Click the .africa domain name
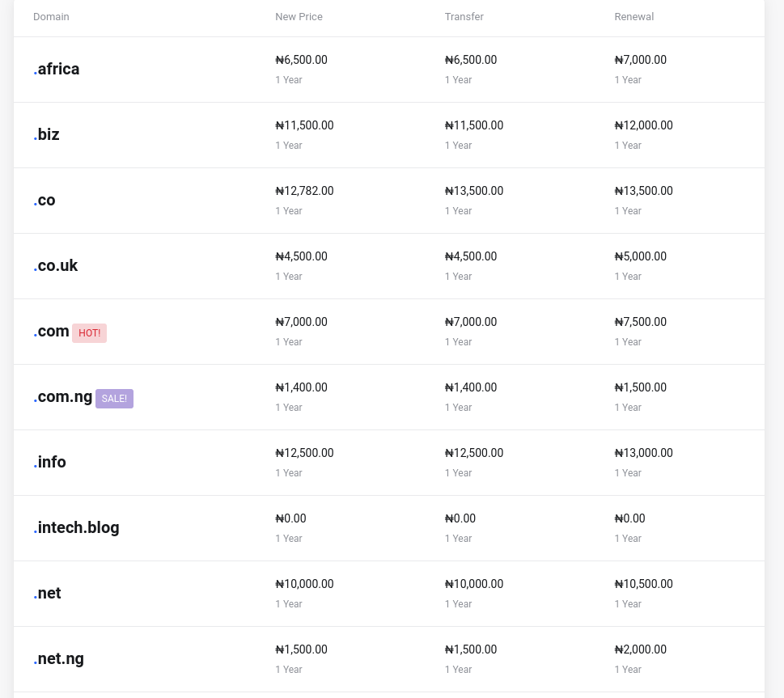784x698 pixels. (57, 70)
